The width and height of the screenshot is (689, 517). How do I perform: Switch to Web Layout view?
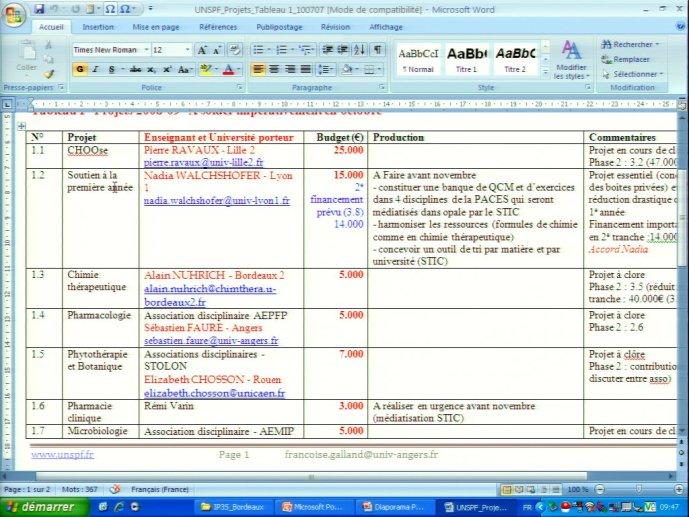[531, 489]
